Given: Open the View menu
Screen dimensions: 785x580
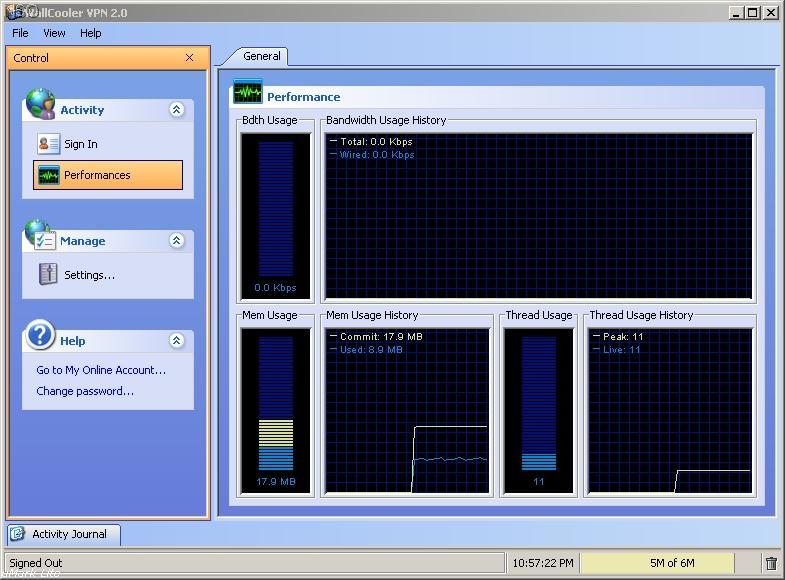Looking at the screenshot, I should [x=54, y=33].
